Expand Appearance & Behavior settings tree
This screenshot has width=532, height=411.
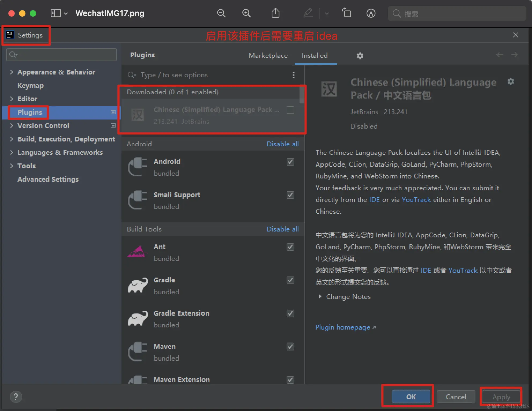tap(12, 72)
